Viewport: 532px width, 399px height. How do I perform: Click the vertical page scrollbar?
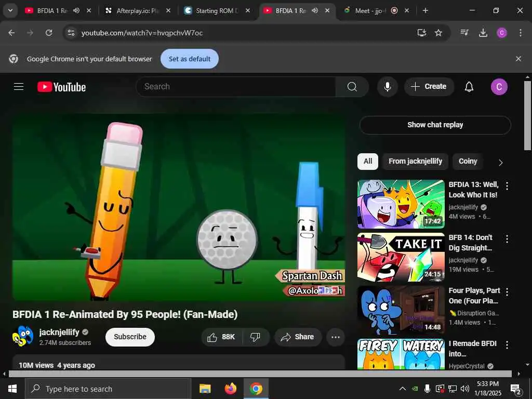(x=527, y=115)
